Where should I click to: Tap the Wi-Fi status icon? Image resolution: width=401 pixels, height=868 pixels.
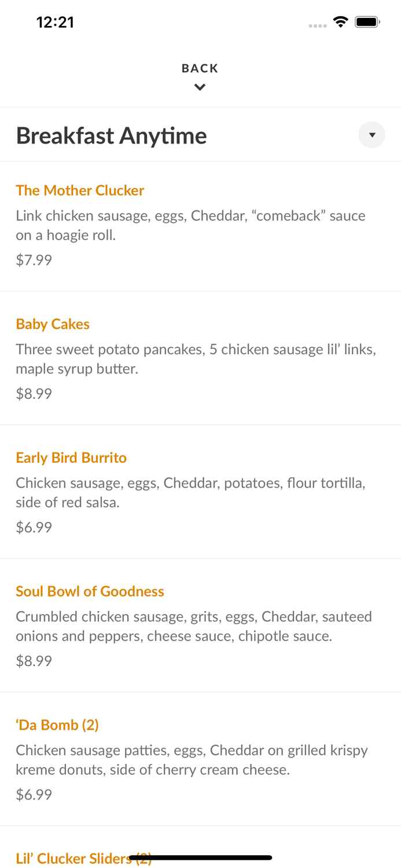point(341,21)
